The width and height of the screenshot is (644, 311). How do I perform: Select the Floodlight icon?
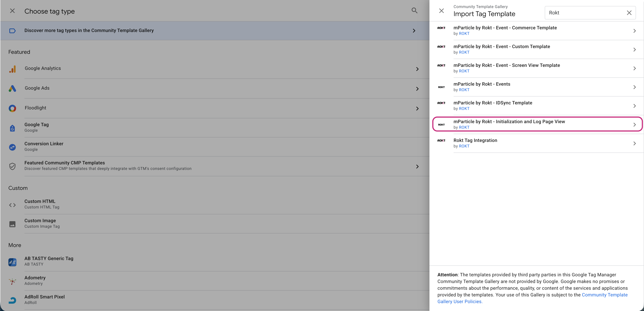pos(12,108)
